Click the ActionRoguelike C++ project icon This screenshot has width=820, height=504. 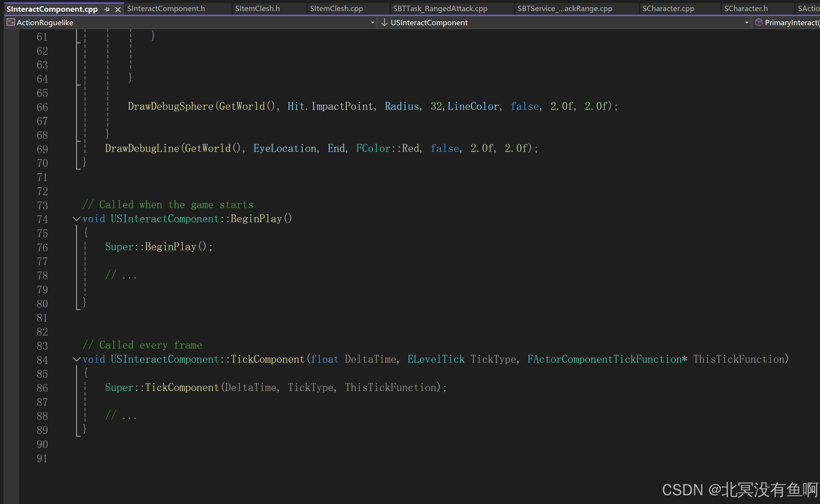click(x=11, y=22)
